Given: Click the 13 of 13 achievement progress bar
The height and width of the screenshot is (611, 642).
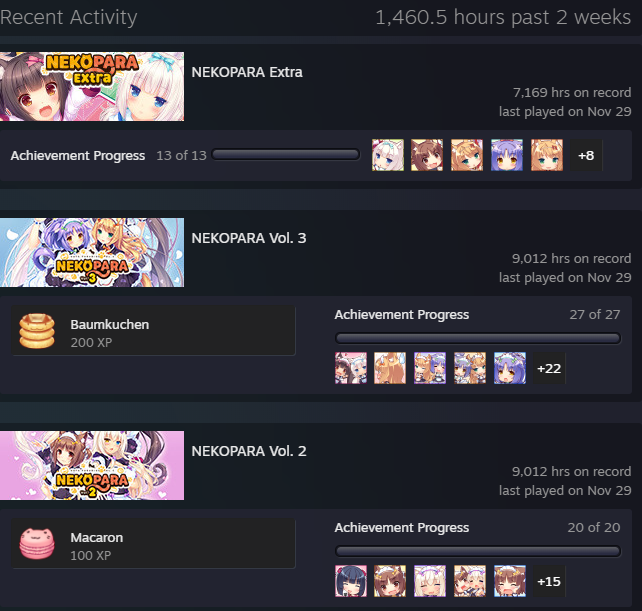Looking at the screenshot, I should 286,155.
